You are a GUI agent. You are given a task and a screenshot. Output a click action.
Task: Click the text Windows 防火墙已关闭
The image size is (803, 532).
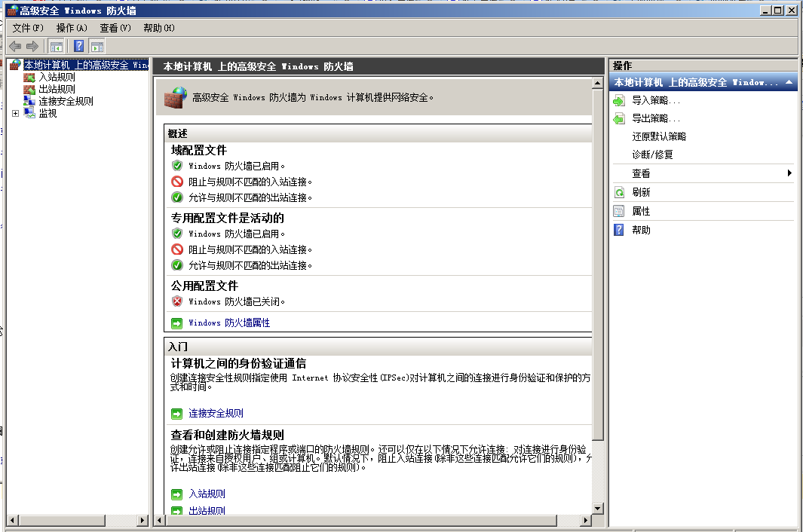pos(237,302)
